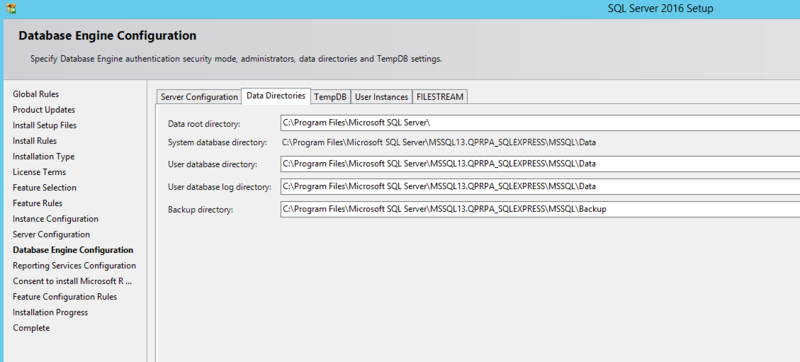Click the Backup directory label
The width and height of the screenshot is (800, 362).
(x=201, y=210)
